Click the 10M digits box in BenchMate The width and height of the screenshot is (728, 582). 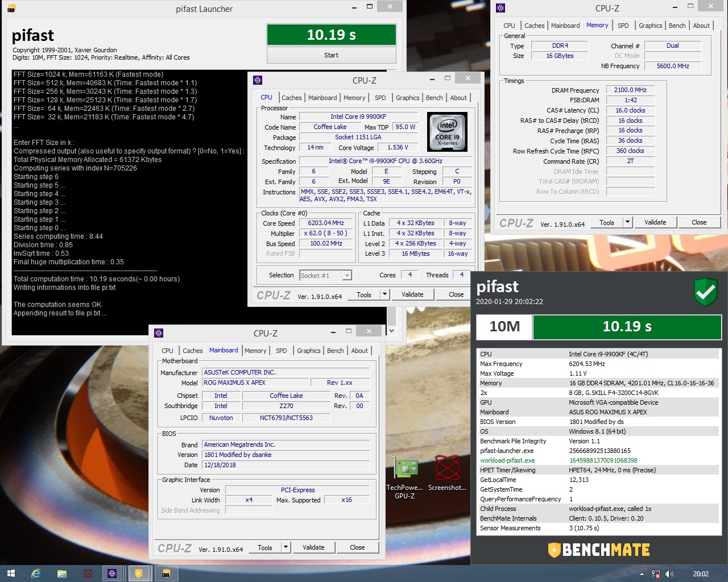point(504,327)
